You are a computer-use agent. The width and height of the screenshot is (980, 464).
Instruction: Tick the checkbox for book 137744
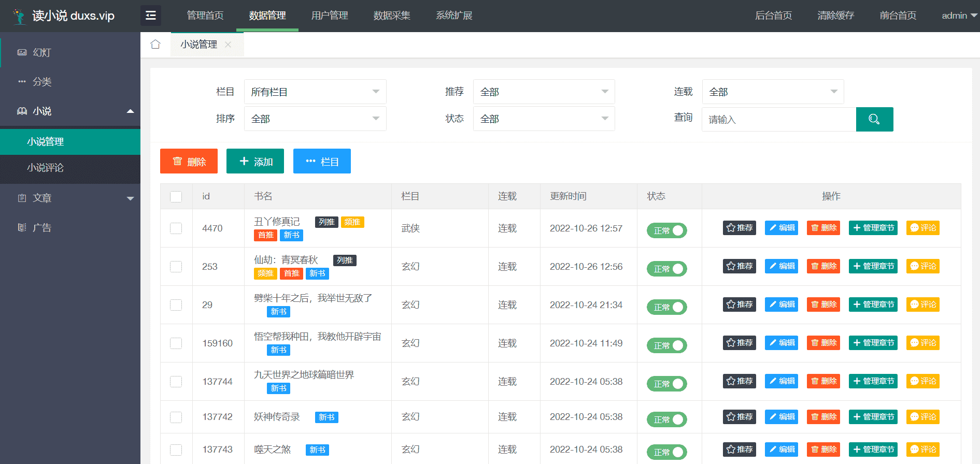[176, 382]
